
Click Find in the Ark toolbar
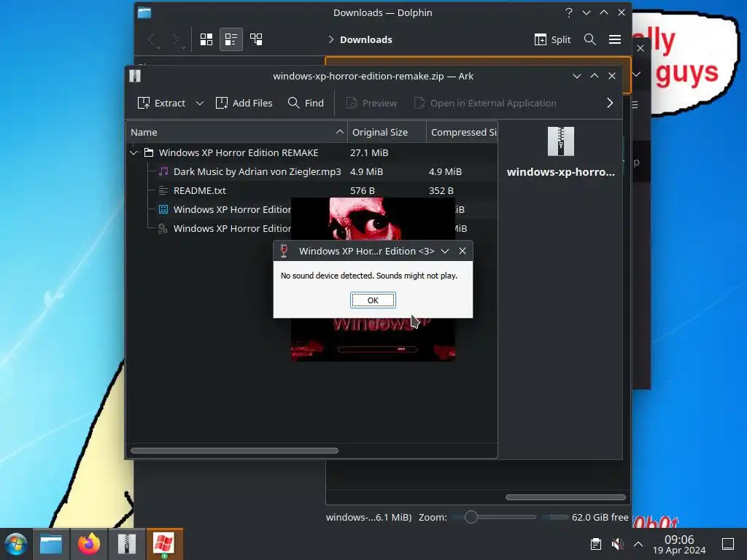[306, 103]
